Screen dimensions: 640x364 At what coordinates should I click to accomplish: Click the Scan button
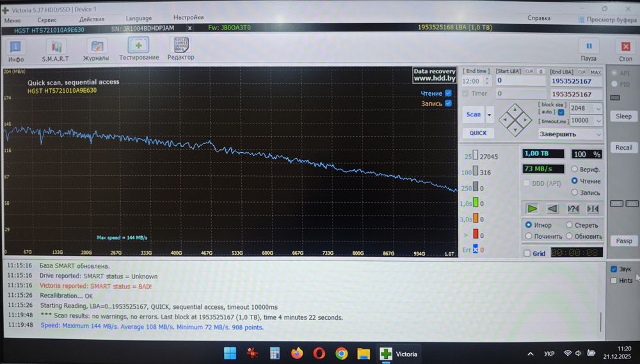tap(474, 115)
